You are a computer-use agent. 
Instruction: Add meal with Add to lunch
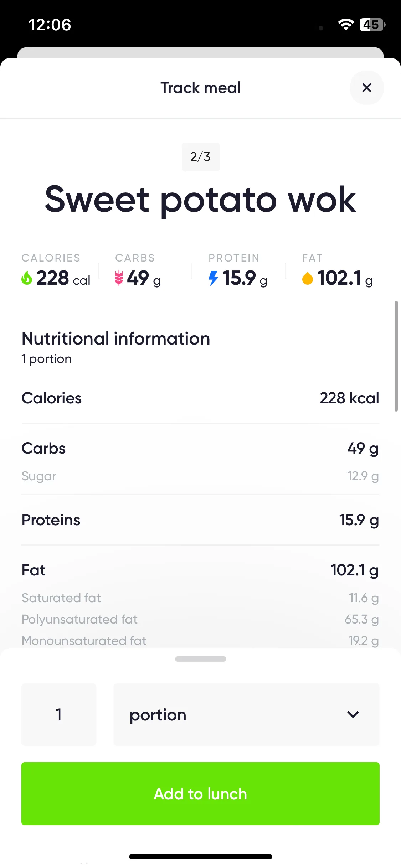pyautogui.click(x=200, y=794)
